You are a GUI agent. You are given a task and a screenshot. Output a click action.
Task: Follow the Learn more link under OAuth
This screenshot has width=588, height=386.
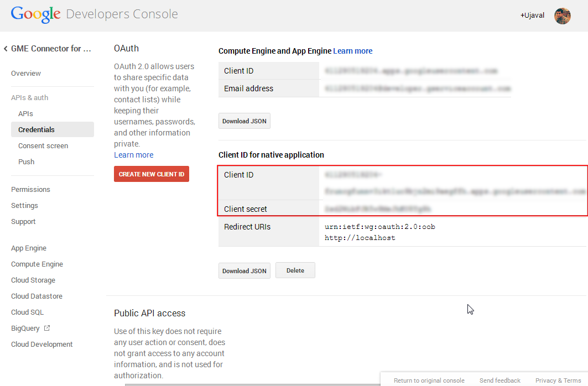[133, 155]
